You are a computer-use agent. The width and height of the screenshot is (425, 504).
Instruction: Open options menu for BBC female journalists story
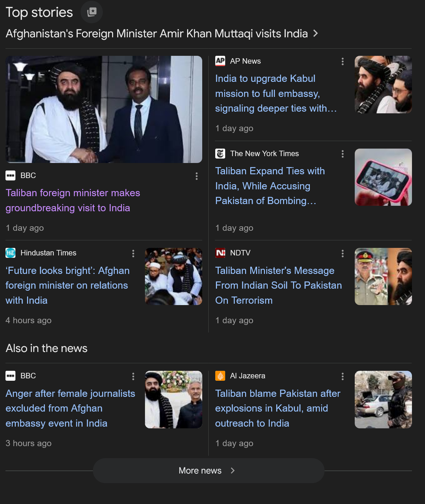click(x=133, y=377)
